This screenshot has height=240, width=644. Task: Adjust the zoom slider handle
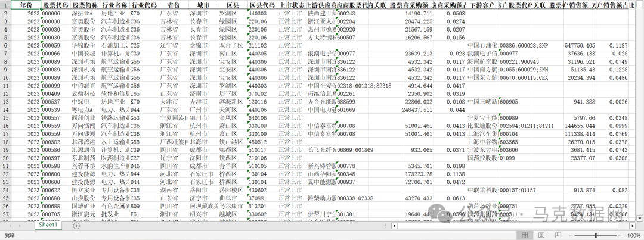[596, 235]
